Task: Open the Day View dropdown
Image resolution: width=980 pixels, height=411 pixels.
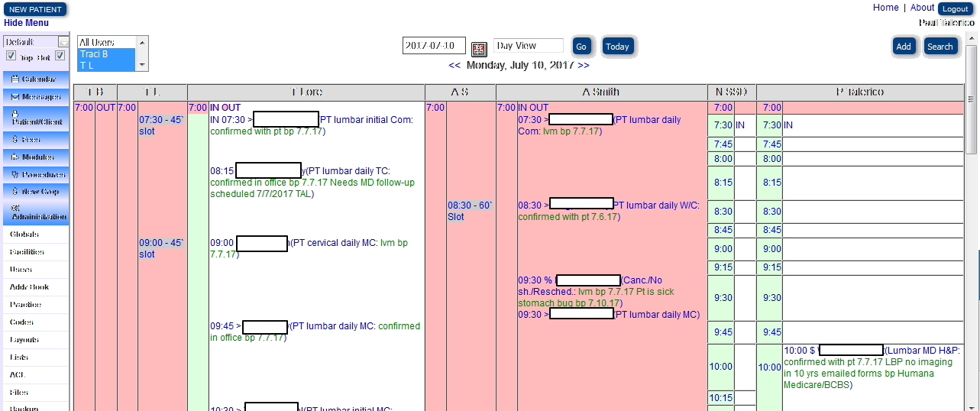Action: click(x=528, y=46)
